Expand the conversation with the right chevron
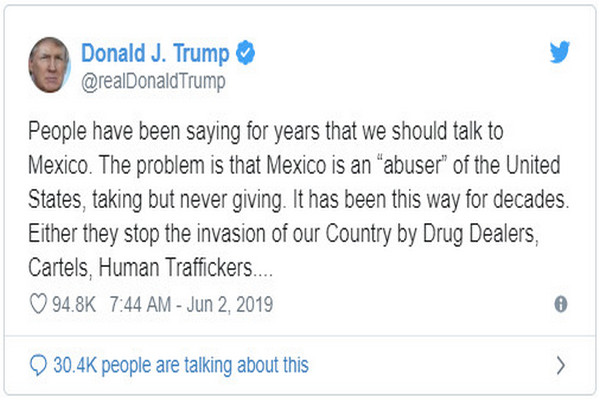This screenshot has height=400, width=600. [x=561, y=365]
